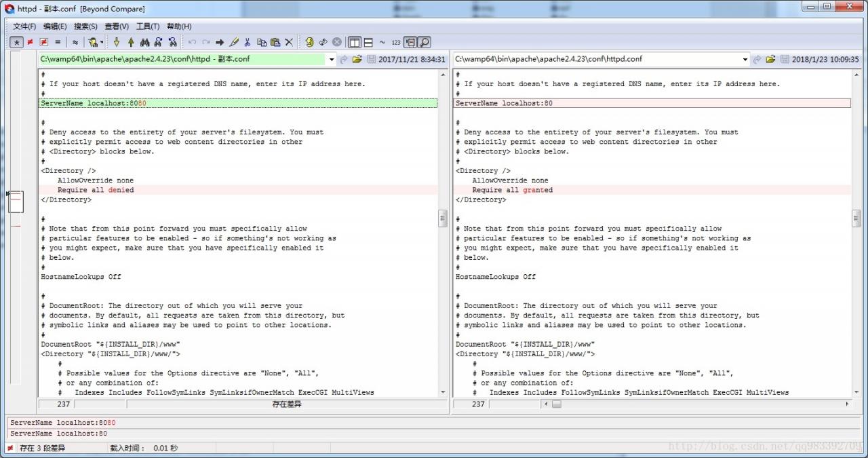Toggle Ignore Unimportant Differences wavy icon
This screenshot has height=458, width=868.
[75, 42]
